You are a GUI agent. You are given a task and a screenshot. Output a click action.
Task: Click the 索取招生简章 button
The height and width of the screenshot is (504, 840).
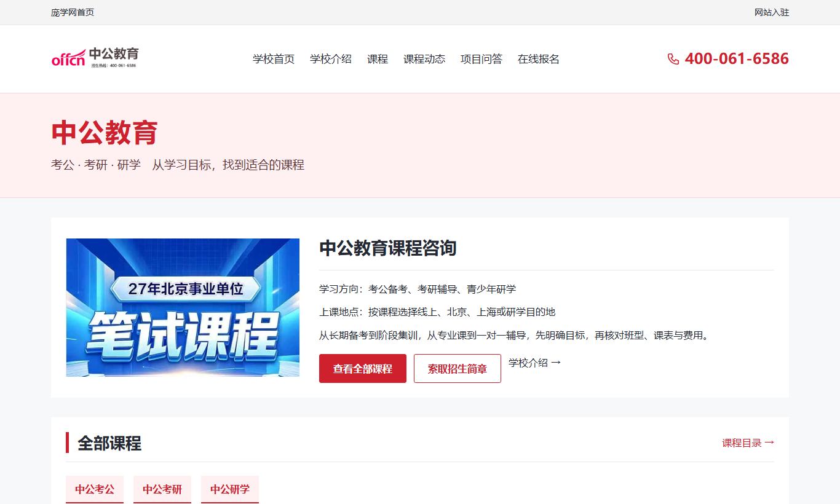[458, 369]
